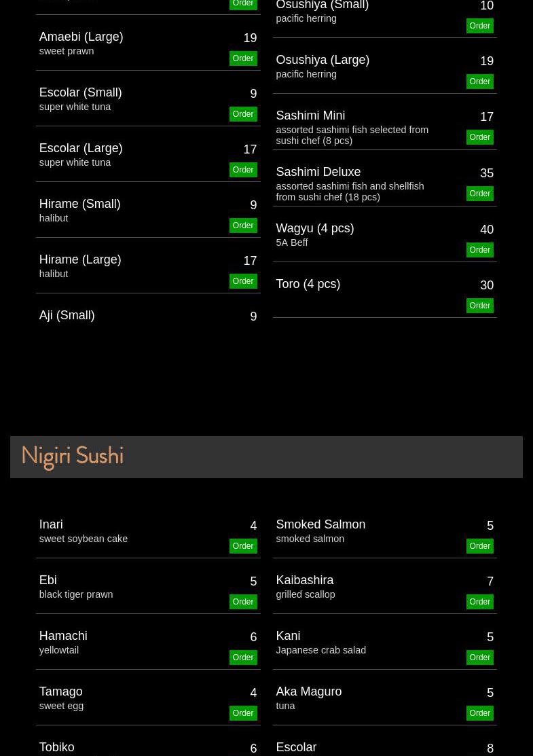Order the Sashimi Deluxe platter
Image resolution: width=533 pixels, height=756 pixels.
tap(479, 194)
